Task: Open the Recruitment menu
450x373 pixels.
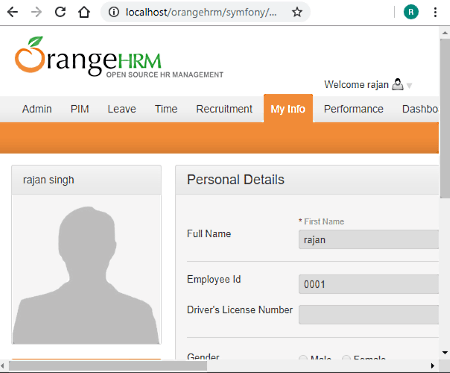Action: (x=224, y=109)
